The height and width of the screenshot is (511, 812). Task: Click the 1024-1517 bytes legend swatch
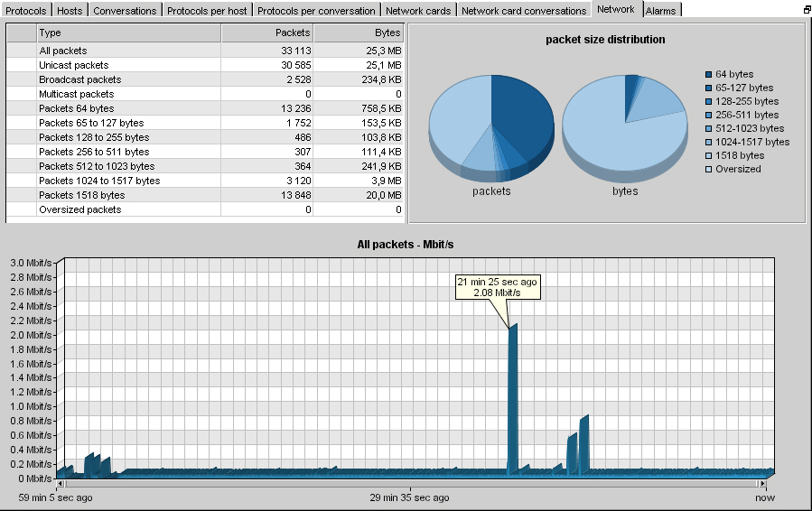coord(708,142)
